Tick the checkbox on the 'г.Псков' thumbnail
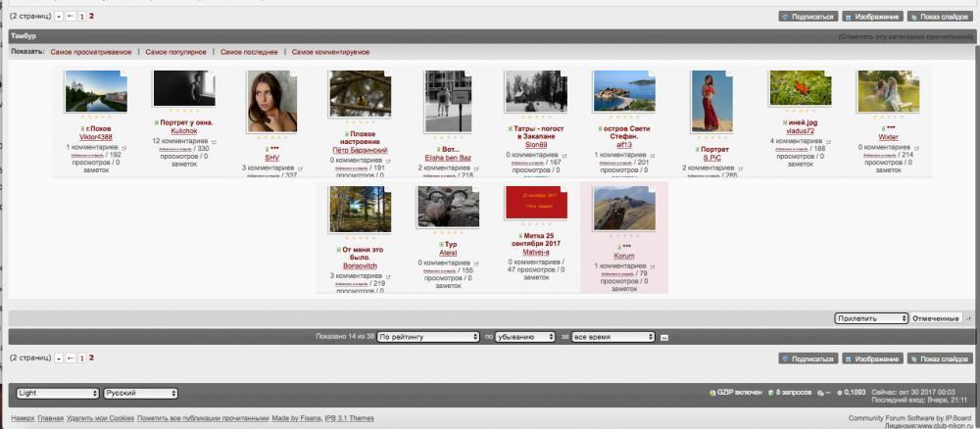This screenshot has width=980, height=429. click(x=123, y=73)
